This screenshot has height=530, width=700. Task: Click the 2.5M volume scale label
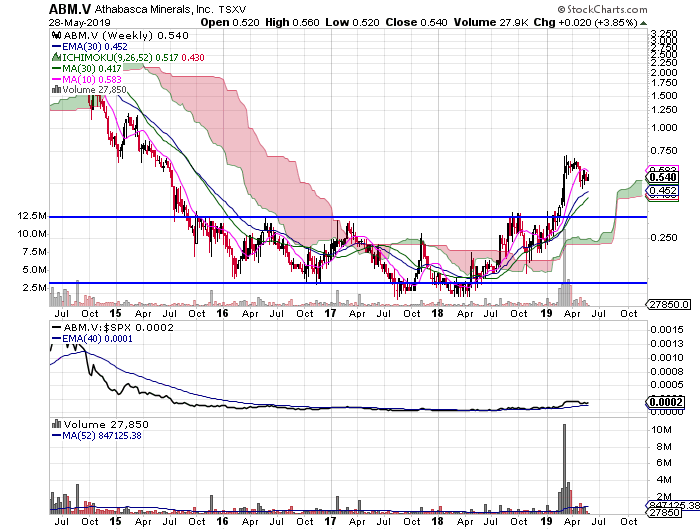pos(34,287)
